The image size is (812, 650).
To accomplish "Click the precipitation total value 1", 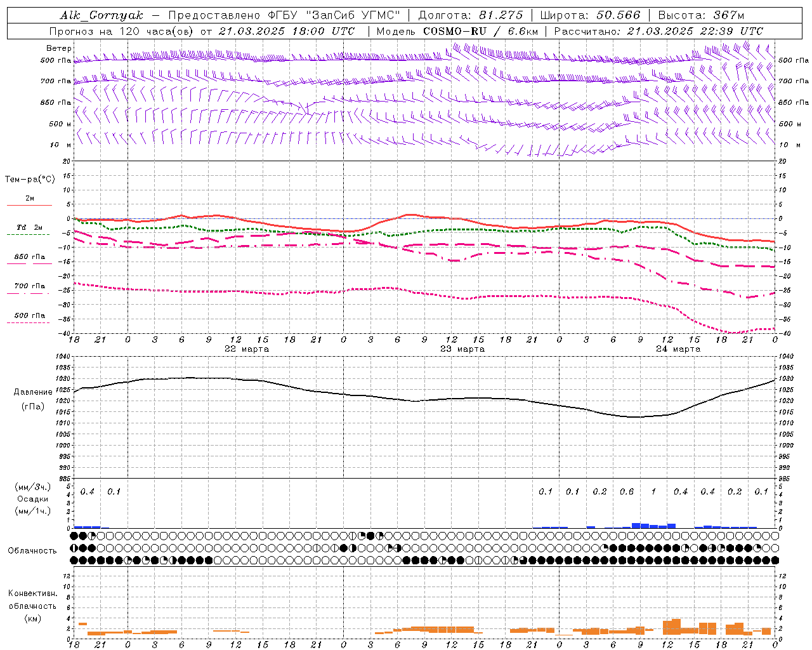I will [x=653, y=492].
